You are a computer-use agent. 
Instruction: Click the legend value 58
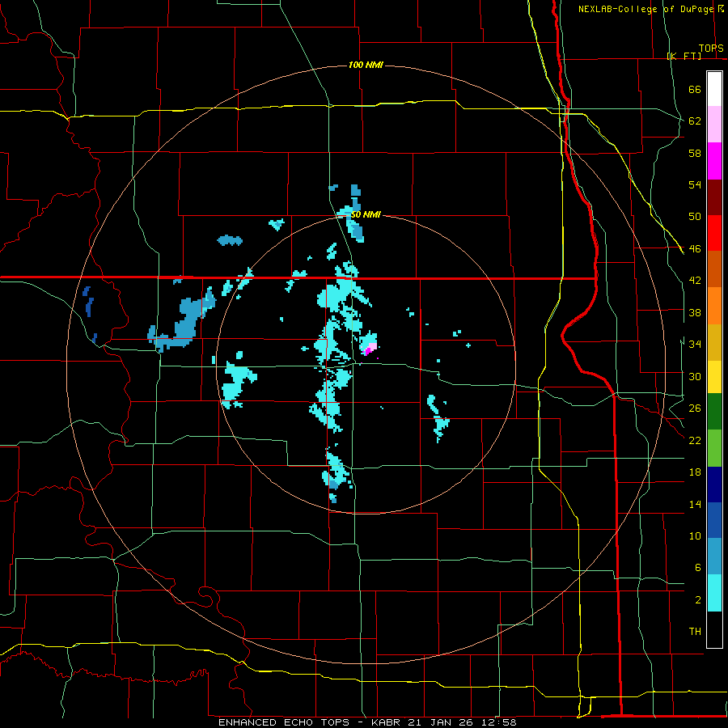pos(695,153)
